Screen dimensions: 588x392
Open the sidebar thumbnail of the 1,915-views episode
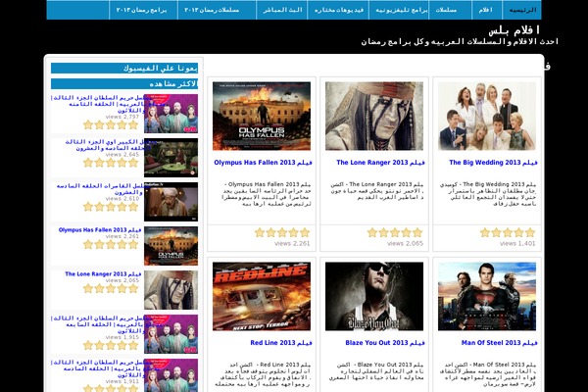click(171, 334)
